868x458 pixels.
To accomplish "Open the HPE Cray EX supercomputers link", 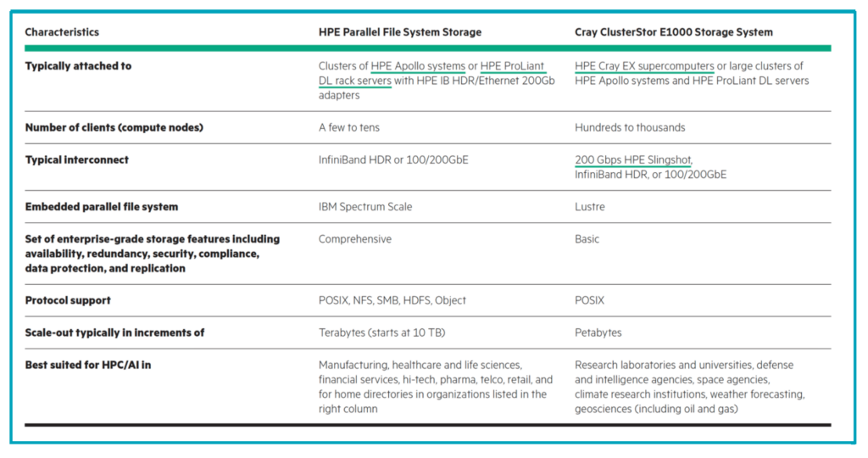I will 644,66.
